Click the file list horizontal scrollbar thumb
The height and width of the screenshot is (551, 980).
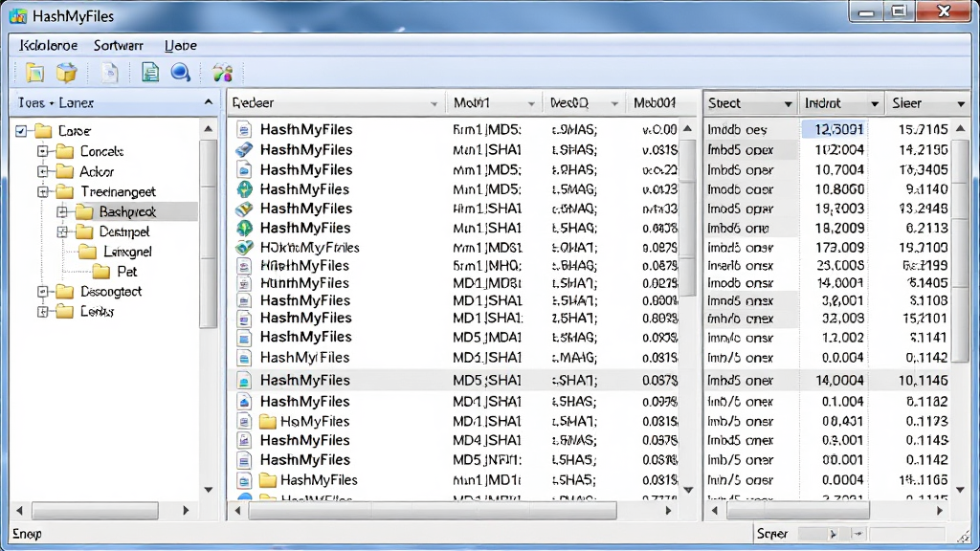click(433, 511)
